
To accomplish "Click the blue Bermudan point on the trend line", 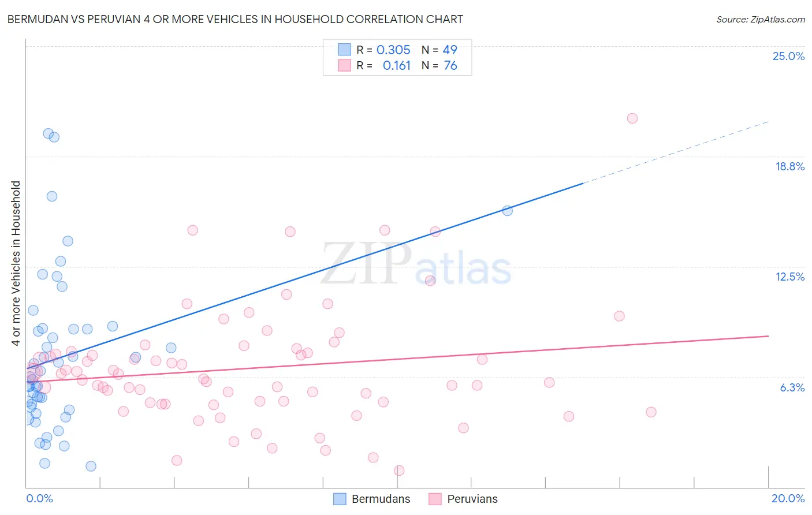I will [508, 211].
